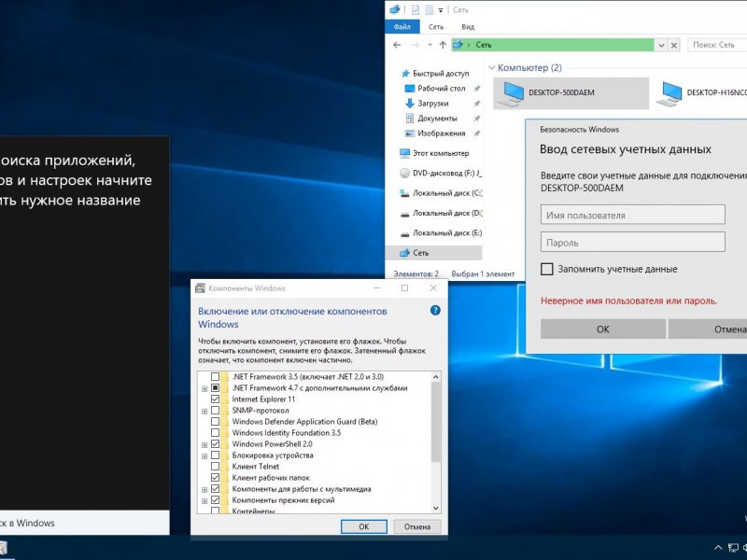Click the components list scrollbar thumb
Screen dimensions: 747x560
pos(435,422)
